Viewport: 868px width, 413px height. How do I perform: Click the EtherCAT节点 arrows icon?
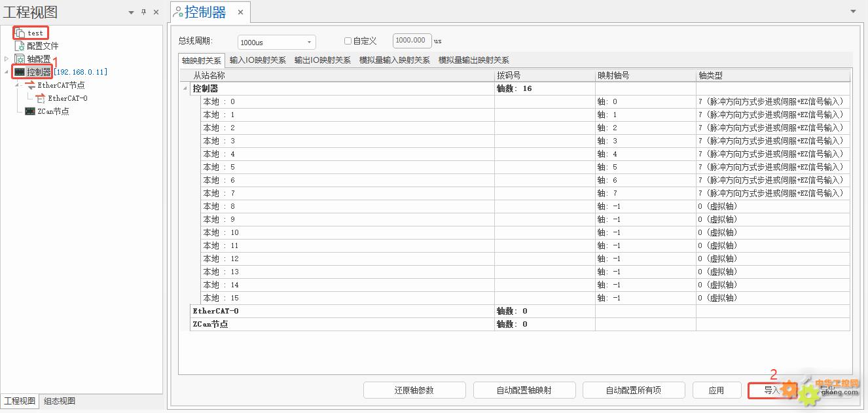(x=30, y=85)
